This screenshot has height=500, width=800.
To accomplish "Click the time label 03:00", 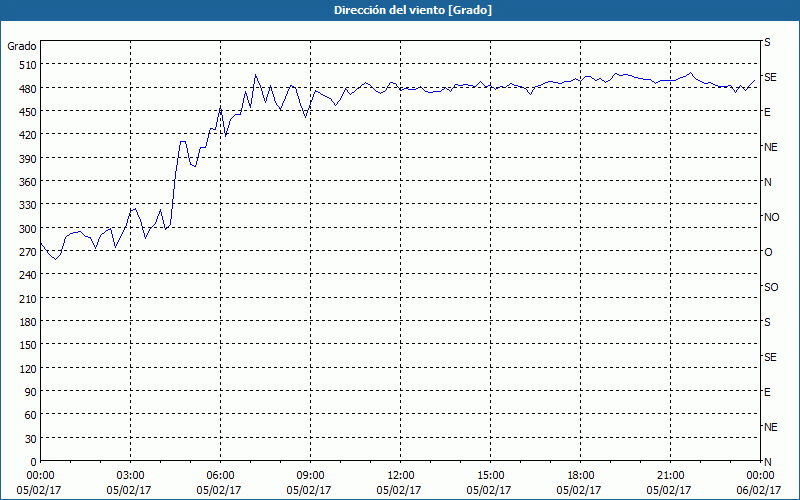I will 130,476.
